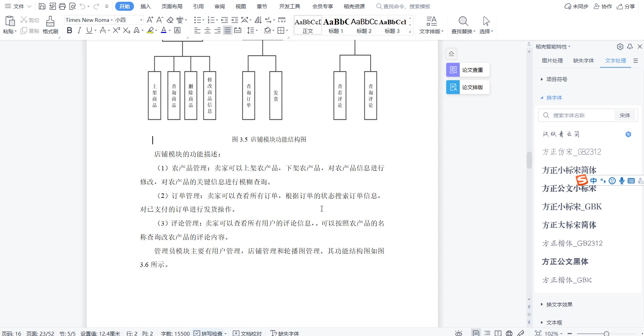Toggle underline formatting
The height and width of the screenshot is (336, 644).
coord(89,31)
